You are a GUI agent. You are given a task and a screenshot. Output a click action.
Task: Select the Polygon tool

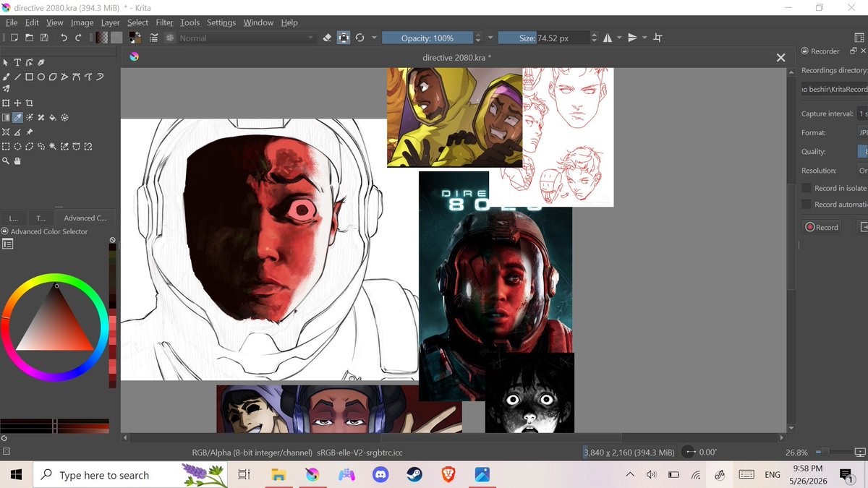tap(53, 77)
